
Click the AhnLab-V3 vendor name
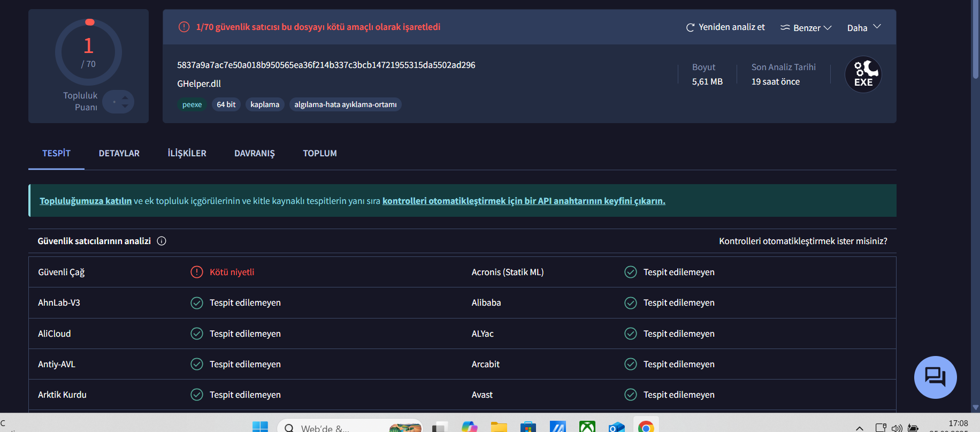59,303
